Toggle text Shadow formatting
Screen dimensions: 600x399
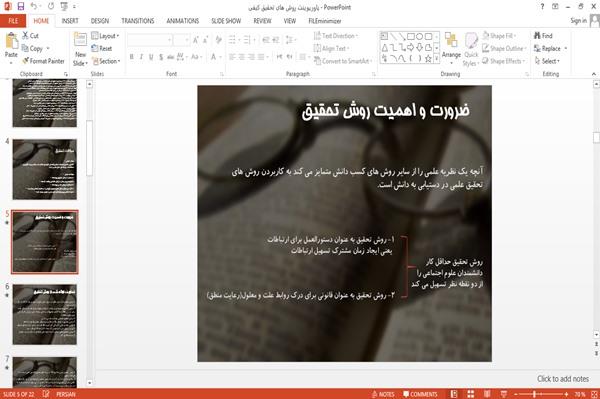click(161, 57)
